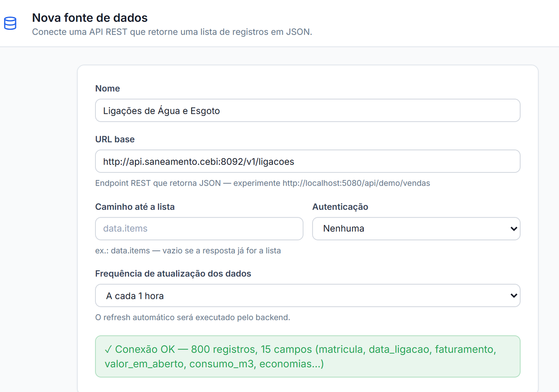Expand the Frequência de atualização dropdown
This screenshot has width=559, height=392.
pos(307,295)
